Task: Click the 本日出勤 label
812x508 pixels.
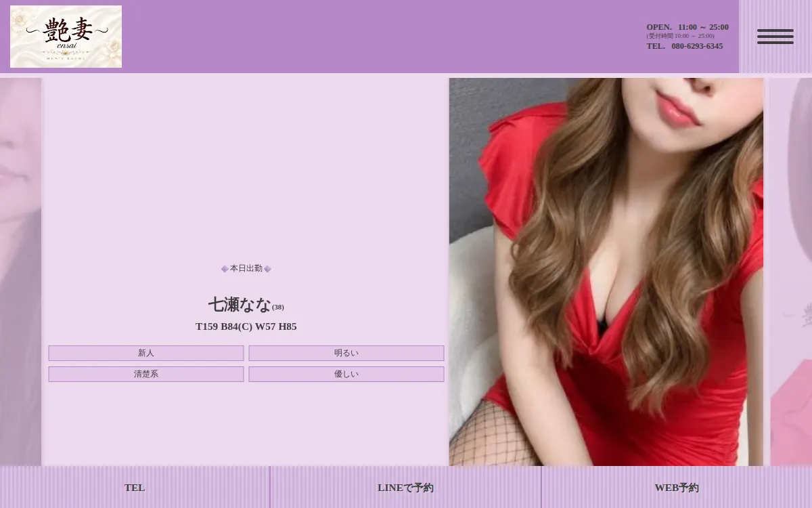Action: pos(246,269)
